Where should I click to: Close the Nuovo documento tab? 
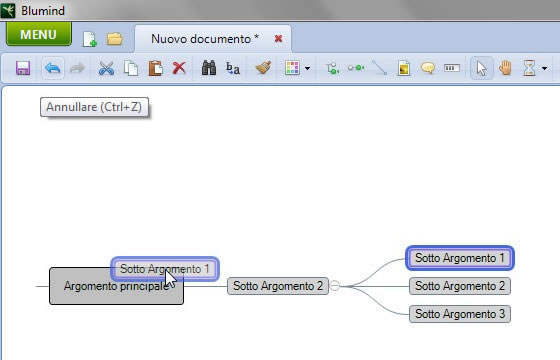(x=279, y=39)
